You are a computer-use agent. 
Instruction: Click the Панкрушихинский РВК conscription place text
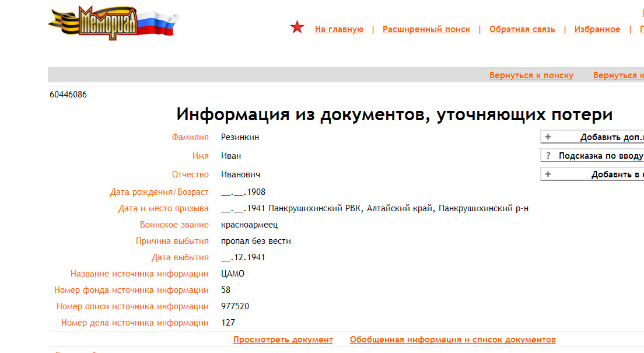316,208
